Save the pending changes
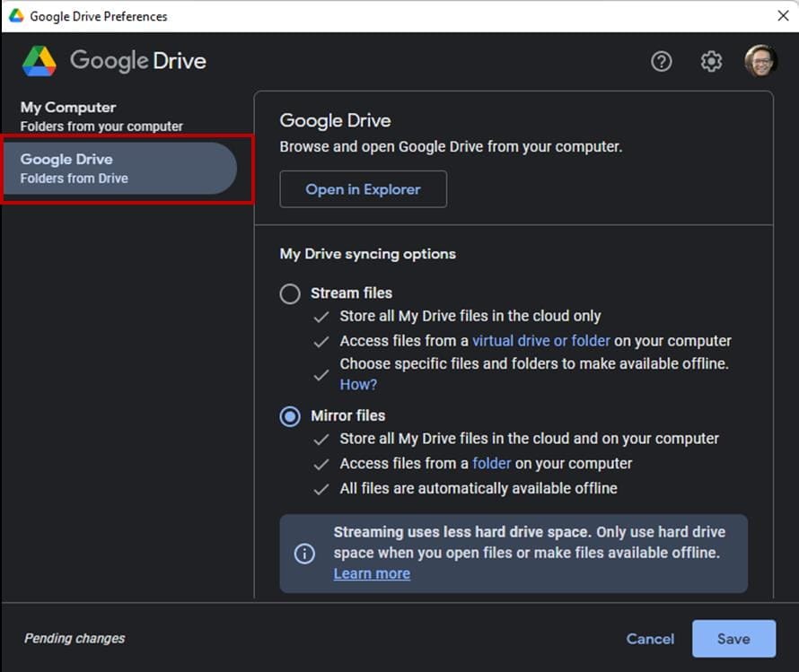This screenshot has width=799, height=672. pyautogui.click(x=733, y=639)
